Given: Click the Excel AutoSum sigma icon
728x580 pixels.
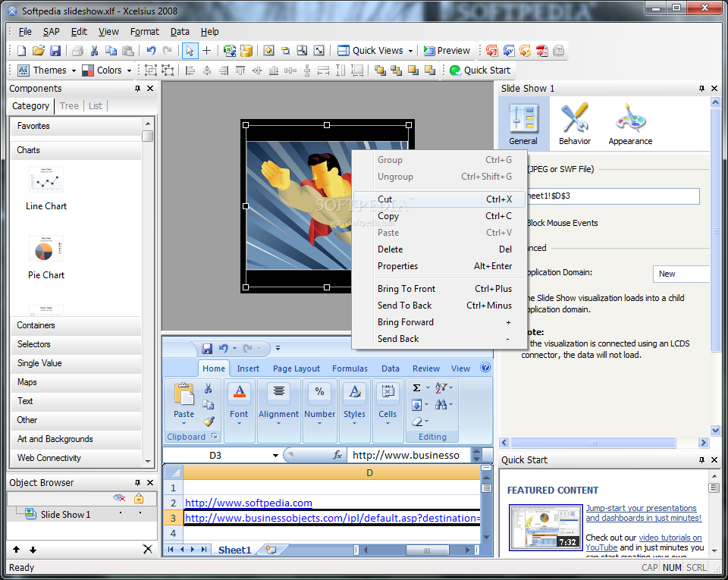Looking at the screenshot, I should (x=416, y=387).
